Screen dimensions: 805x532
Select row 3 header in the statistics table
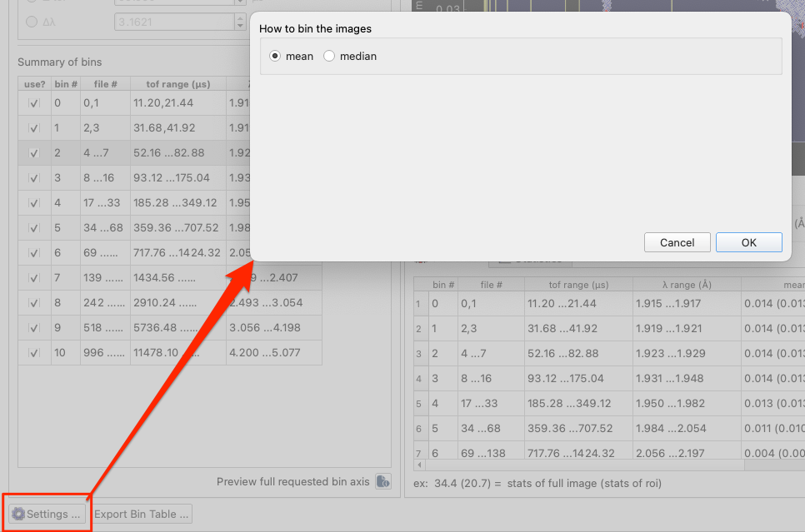418,353
